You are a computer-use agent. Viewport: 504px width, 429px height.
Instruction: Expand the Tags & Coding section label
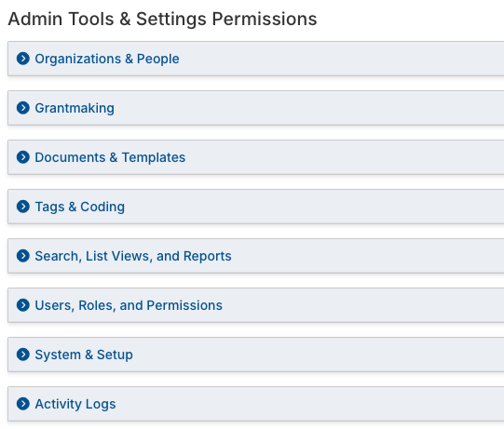click(80, 208)
